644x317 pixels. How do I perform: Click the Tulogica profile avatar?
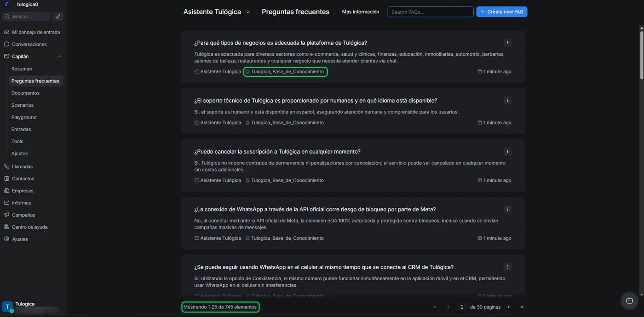click(7, 307)
